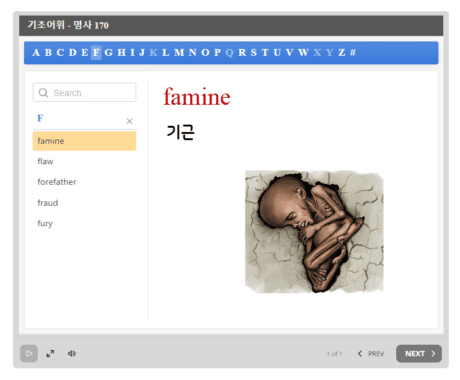Screen dimensions: 460x380
Task: Click the 1 of 1 page indicator
Action: pyautogui.click(x=334, y=354)
